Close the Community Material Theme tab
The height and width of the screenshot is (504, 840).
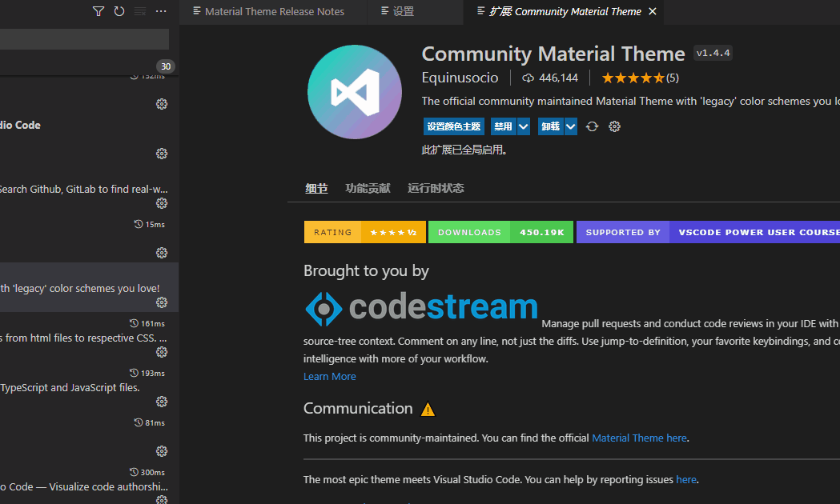pyautogui.click(x=653, y=11)
